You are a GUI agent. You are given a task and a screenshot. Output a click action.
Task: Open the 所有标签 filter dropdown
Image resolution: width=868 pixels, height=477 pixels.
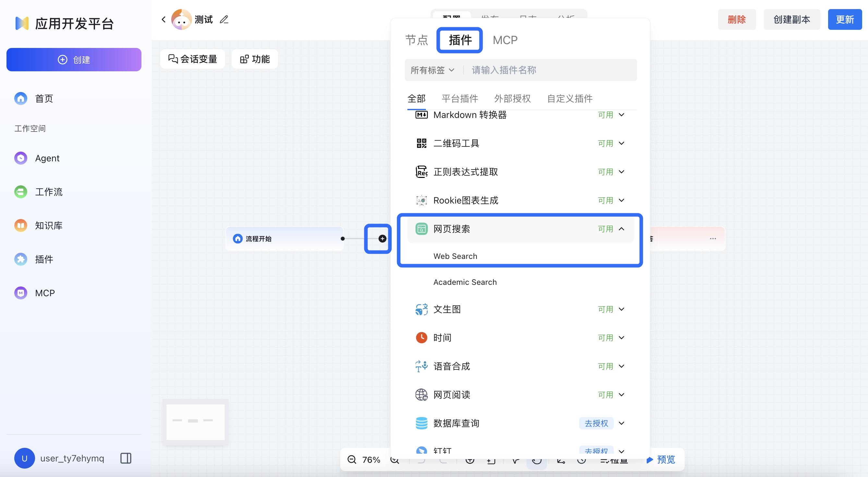(x=432, y=70)
